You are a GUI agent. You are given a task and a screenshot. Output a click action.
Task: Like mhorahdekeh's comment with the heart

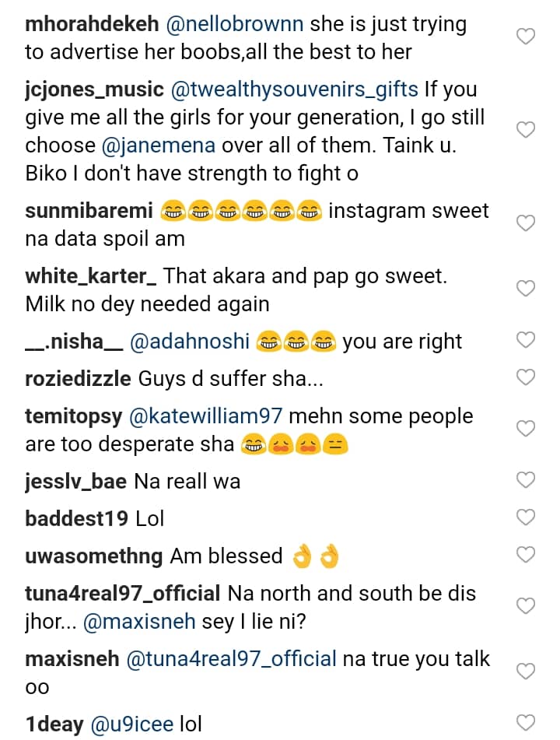point(526,37)
